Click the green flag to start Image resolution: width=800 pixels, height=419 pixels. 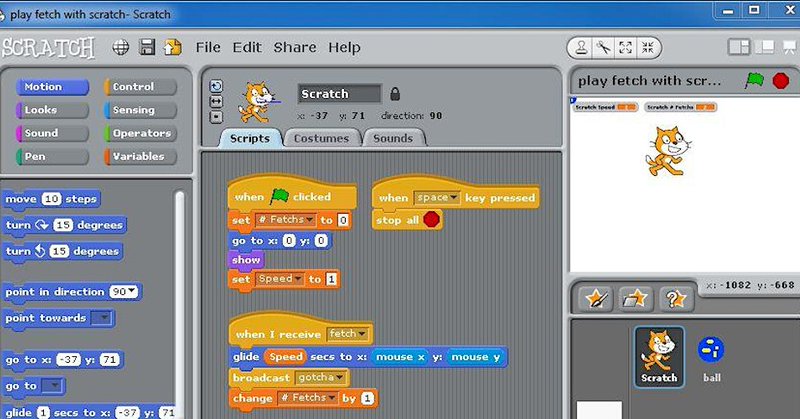click(x=754, y=80)
